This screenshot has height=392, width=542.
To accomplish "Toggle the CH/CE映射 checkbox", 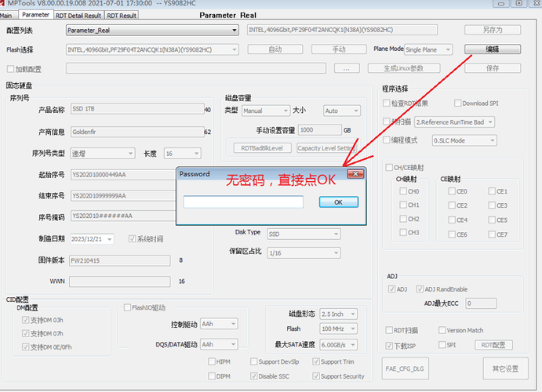I will pyautogui.click(x=389, y=168).
